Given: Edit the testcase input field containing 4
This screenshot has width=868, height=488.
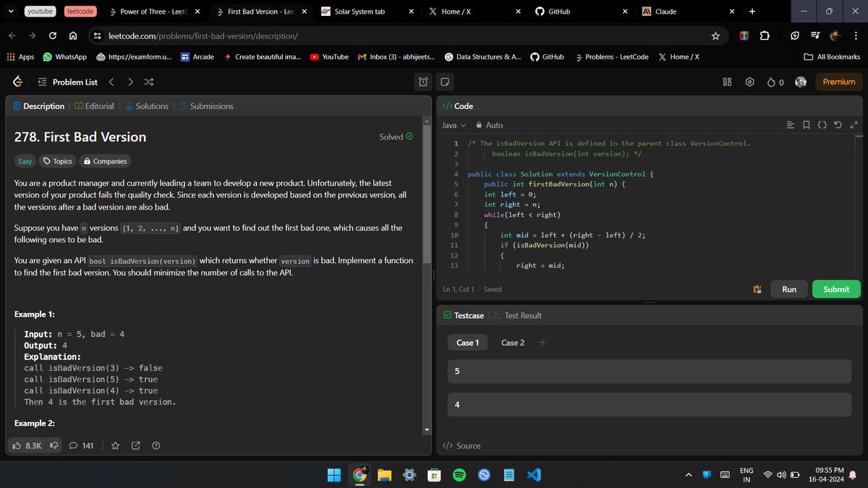Looking at the screenshot, I should (x=650, y=405).
